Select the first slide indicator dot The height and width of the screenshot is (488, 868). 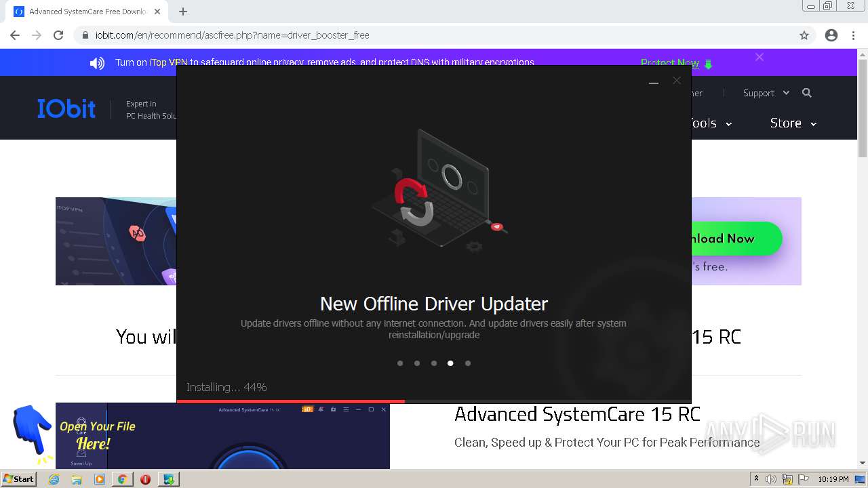tap(400, 363)
